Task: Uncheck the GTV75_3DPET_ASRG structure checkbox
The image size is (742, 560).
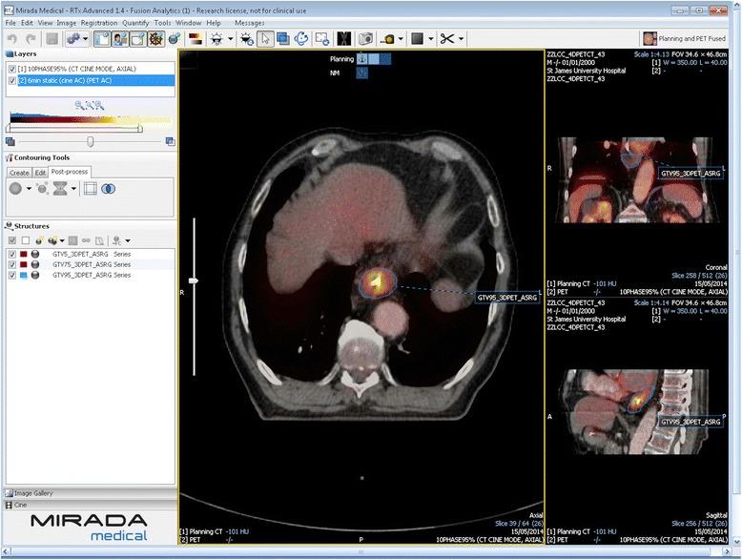Action: 12,264
